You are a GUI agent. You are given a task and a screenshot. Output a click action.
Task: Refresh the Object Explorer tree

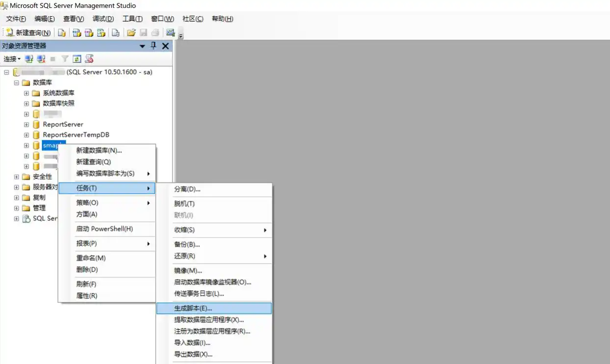point(77,59)
